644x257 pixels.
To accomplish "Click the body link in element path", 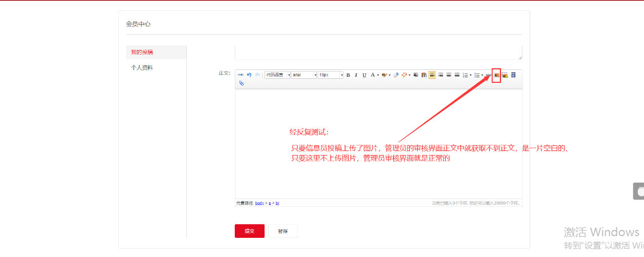I will (x=260, y=203).
